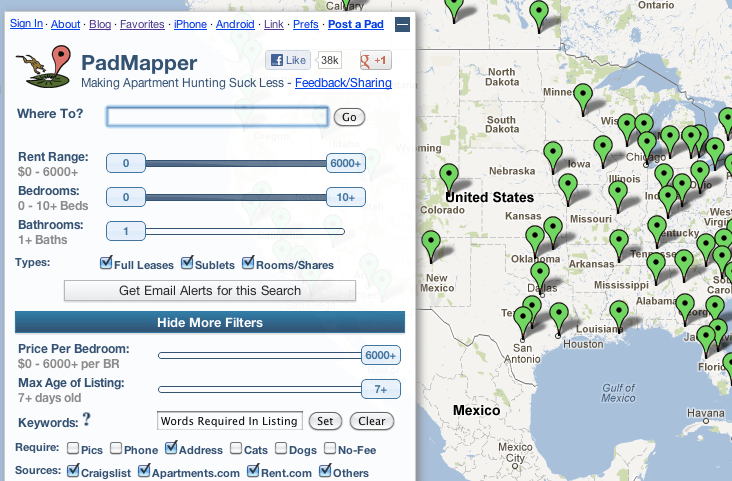
Task: Click the Clear keywords button
Action: (x=372, y=421)
